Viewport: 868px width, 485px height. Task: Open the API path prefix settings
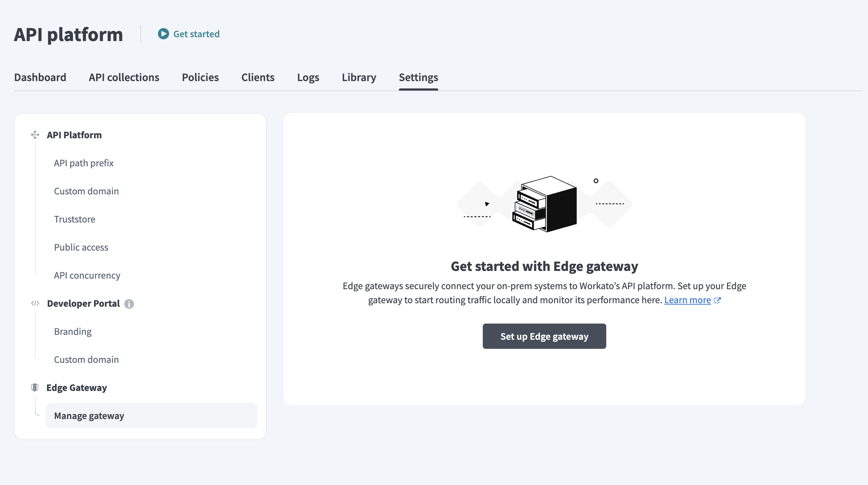pyautogui.click(x=84, y=163)
